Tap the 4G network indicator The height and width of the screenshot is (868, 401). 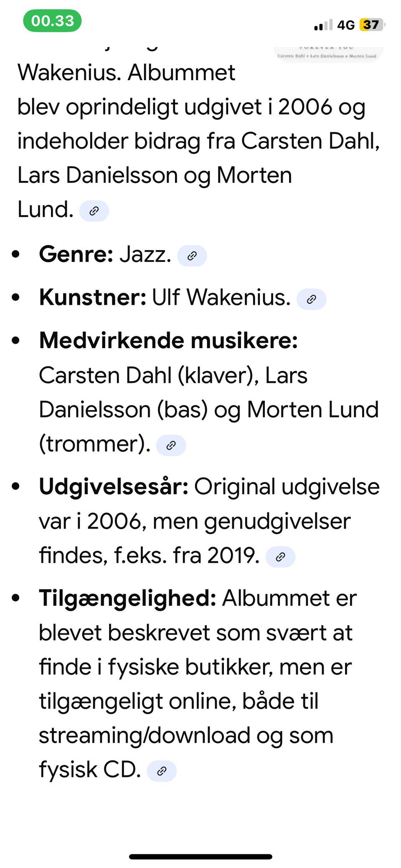click(345, 25)
